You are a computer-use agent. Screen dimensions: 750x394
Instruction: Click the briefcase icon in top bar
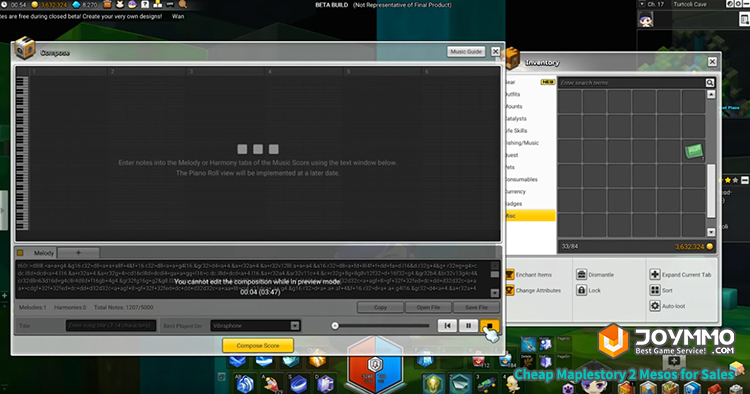(x=107, y=4)
